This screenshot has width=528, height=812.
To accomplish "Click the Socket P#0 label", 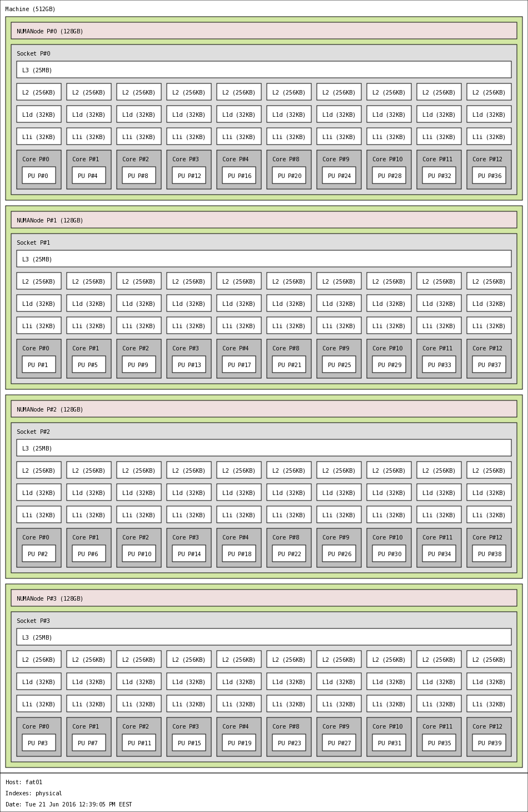I will (x=33, y=53).
